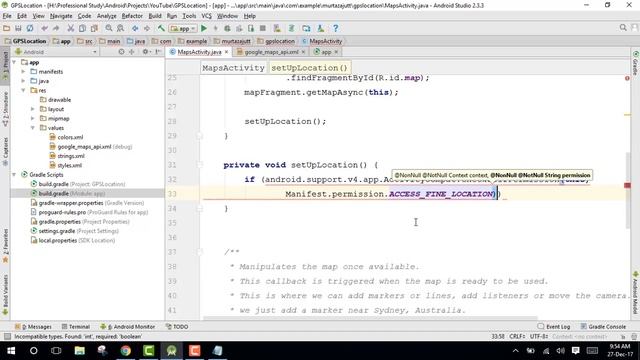Open the Build menu
This screenshot has width=640, height=360.
coord(155,16)
